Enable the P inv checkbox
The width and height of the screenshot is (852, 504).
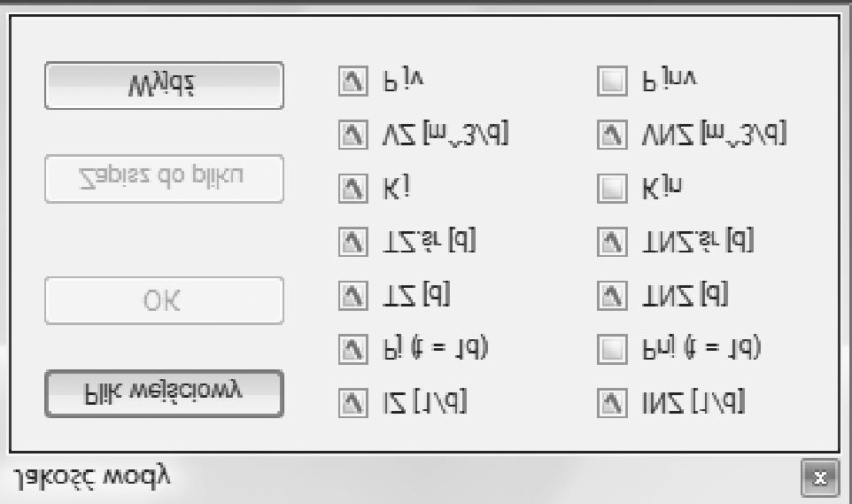610,83
